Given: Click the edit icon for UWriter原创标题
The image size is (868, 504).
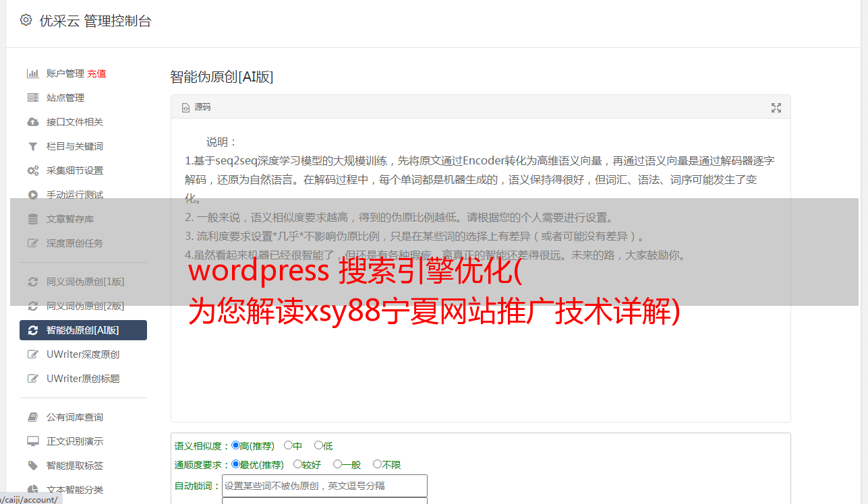Looking at the screenshot, I should click(32, 379).
